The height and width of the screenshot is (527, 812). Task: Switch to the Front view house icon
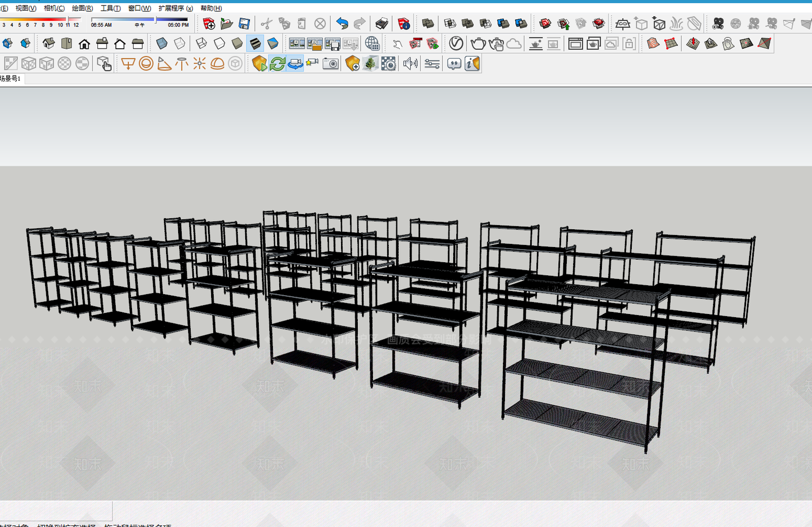84,44
